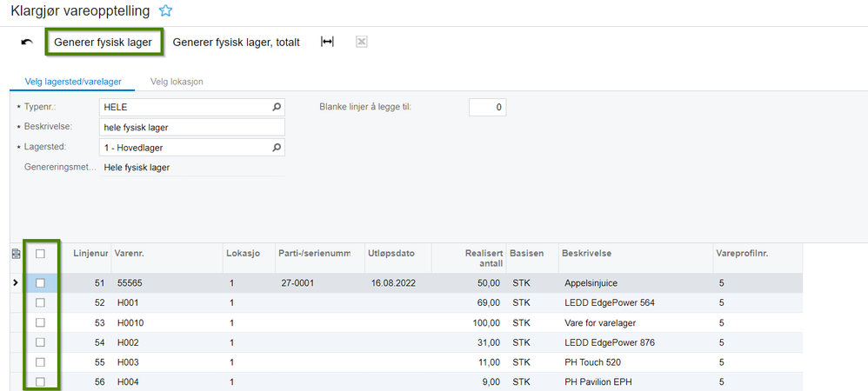This screenshot has height=391, width=868.
Task: Click the Excel export icon in toolbar
Action: pos(362,42)
